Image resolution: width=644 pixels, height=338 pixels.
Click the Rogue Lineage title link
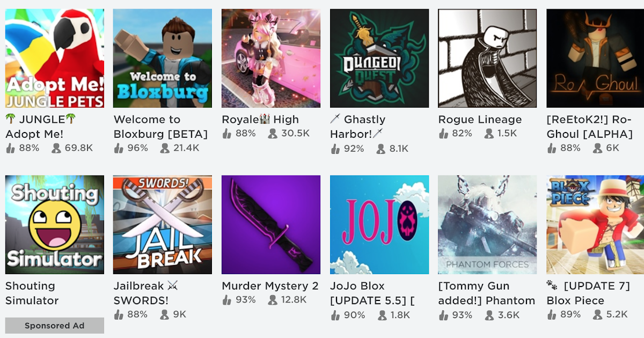[480, 120]
